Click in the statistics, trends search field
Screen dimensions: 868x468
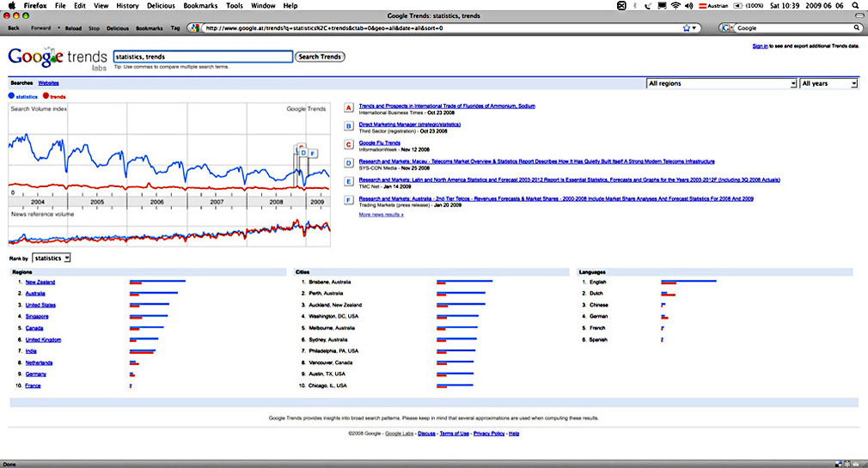point(203,57)
